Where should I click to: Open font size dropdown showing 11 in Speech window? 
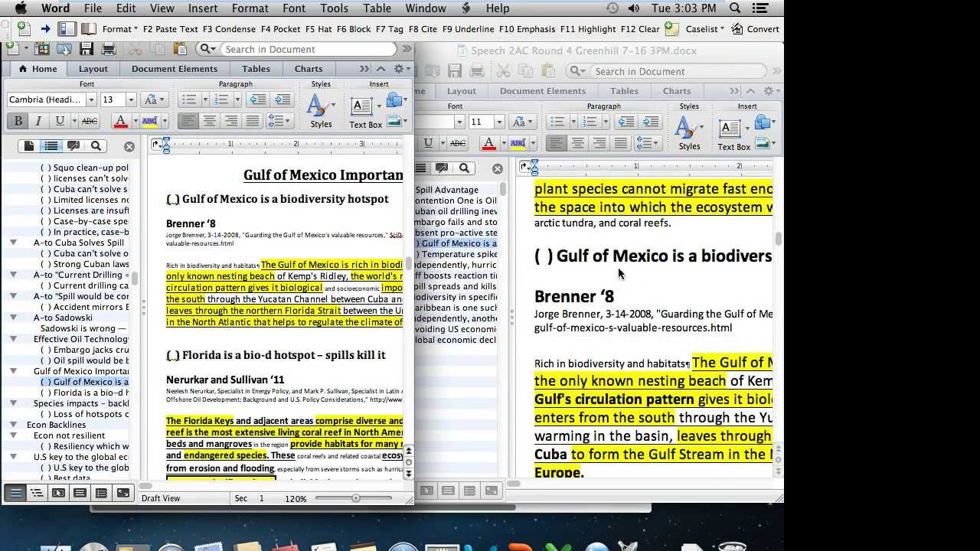(x=499, y=122)
